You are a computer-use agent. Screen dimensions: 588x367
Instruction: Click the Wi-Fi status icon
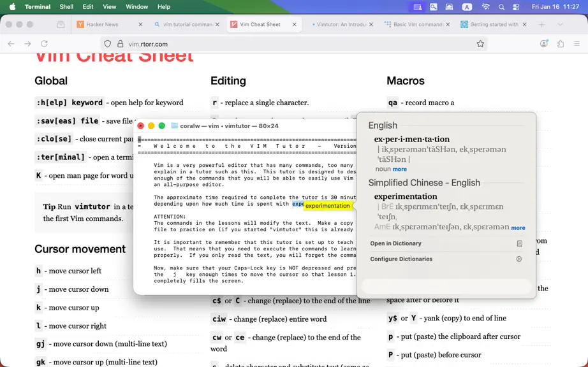coord(485,7)
